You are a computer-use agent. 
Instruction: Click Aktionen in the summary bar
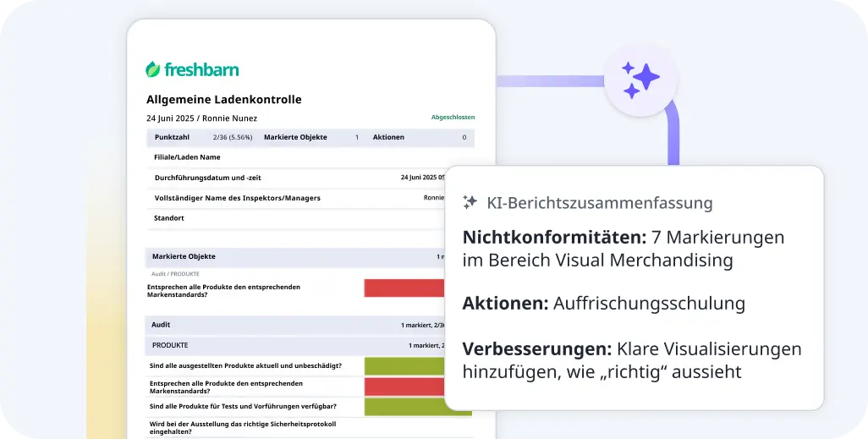[x=388, y=137]
